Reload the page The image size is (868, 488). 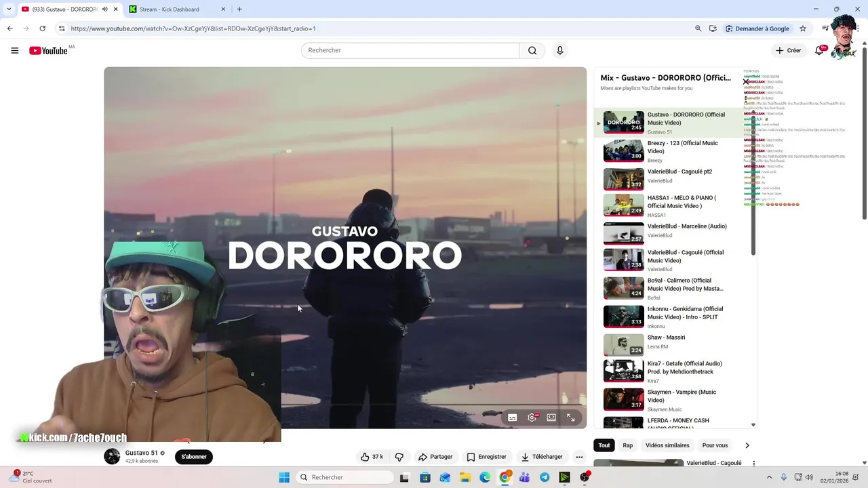(42, 28)
